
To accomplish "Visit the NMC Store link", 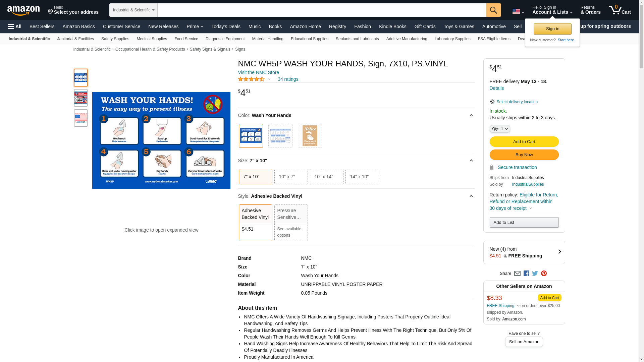I will [x=258, y=72].
